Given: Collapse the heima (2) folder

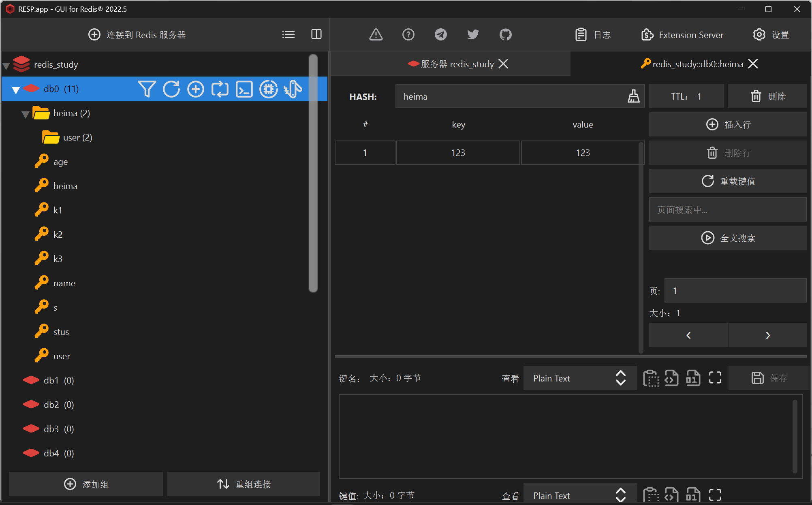Looking at the screenshot, I should pos(26,114).
